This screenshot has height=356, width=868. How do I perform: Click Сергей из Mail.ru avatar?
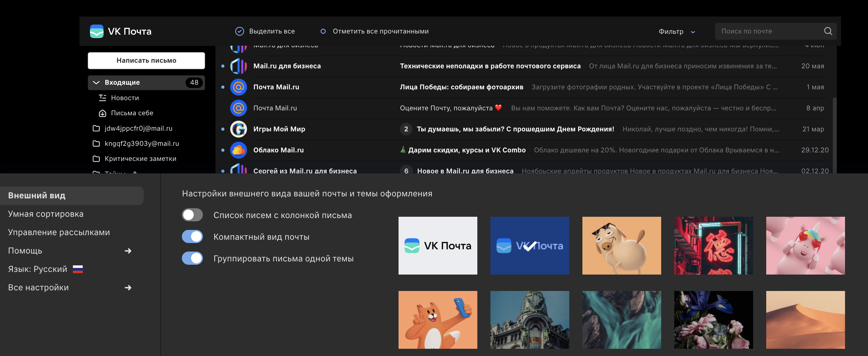239,168
